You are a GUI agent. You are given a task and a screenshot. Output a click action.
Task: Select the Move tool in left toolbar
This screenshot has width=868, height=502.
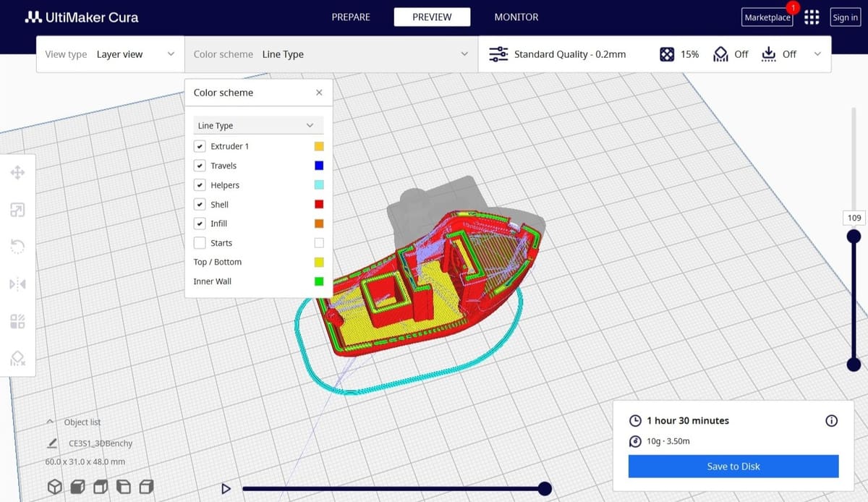pyautogui.click(x=18, y=172)
